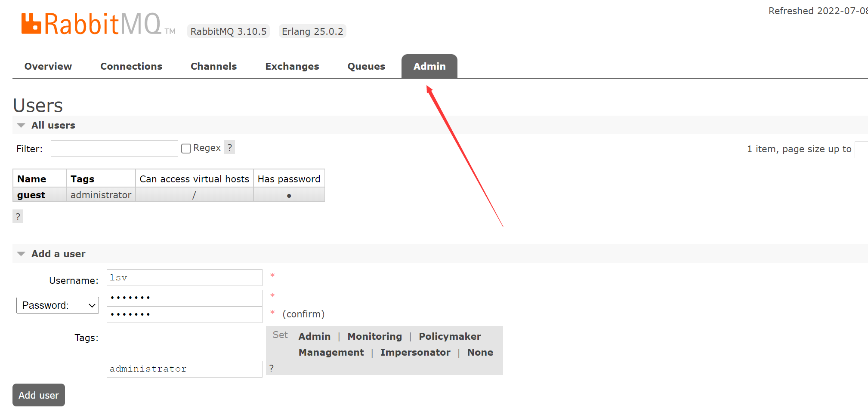The image size is (868, 418).
Task: Collapse the Add a user section
Action: (x=59, y=254)
